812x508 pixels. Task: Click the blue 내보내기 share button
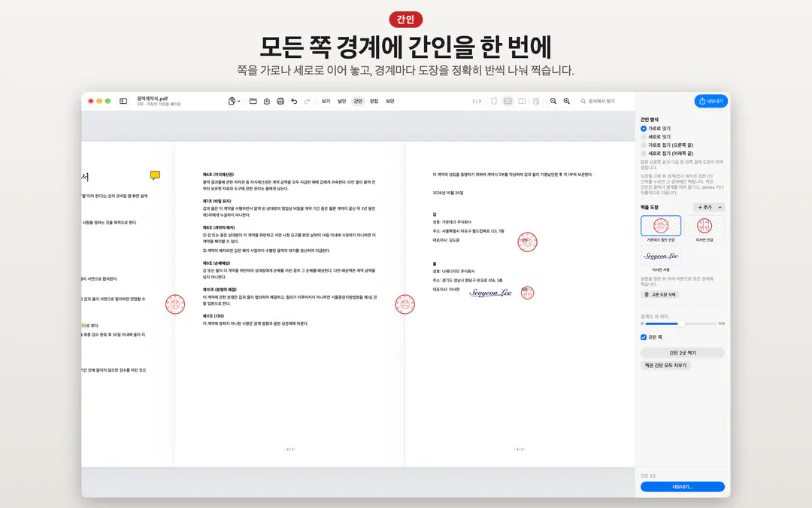tap(711, 101)
